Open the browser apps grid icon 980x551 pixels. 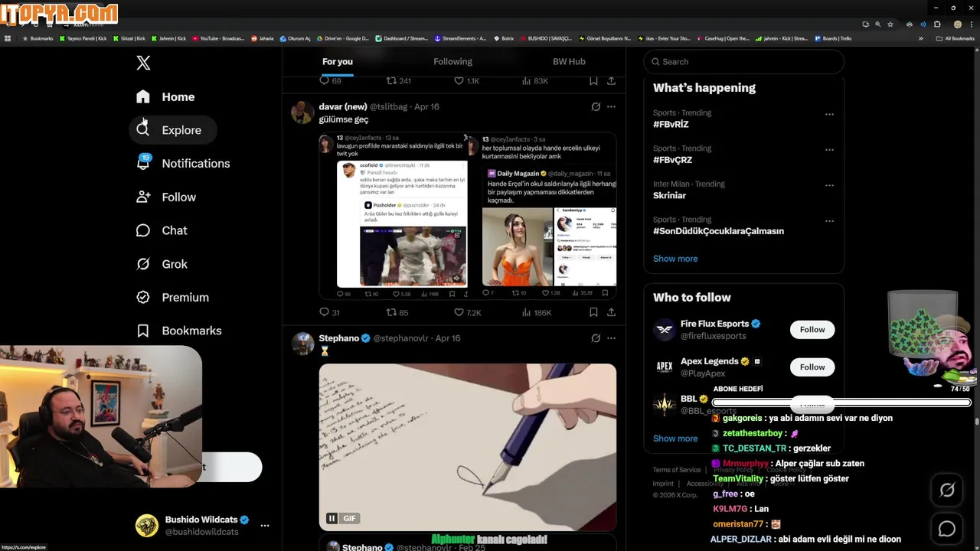[8, 38]
